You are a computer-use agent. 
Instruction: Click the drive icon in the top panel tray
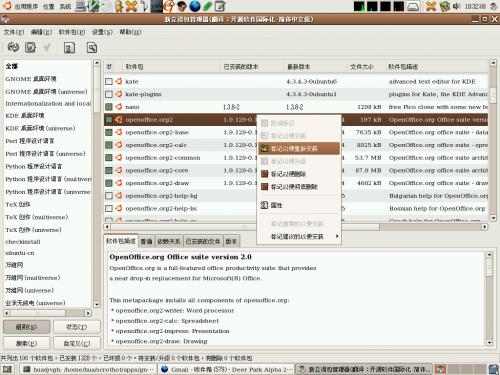(413, 6)
